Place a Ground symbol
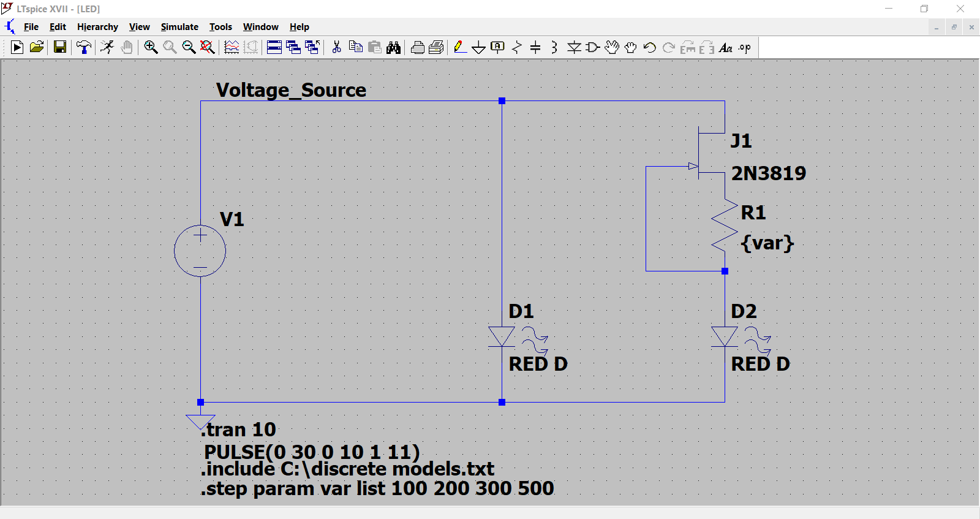980x519 pixels. [x=479, y=47]
